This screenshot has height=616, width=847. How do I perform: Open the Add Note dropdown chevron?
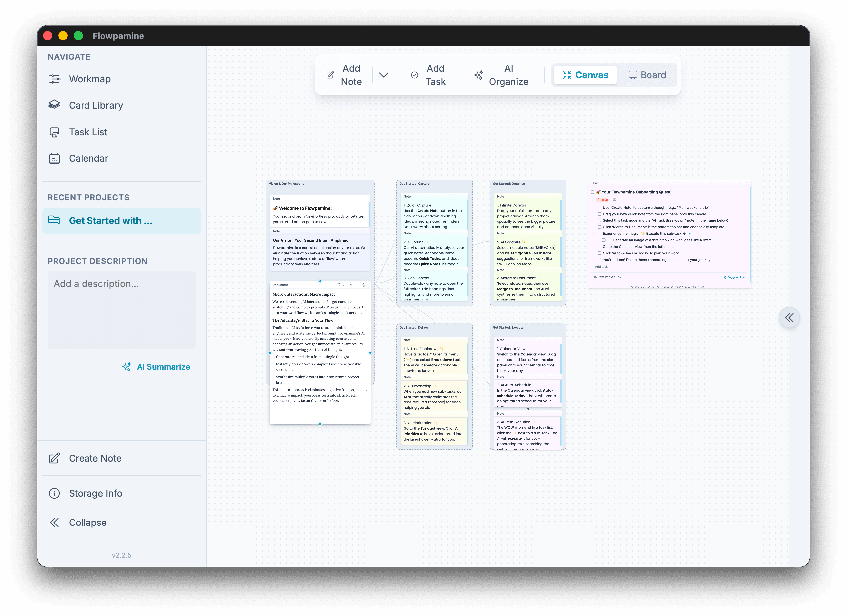(x=384, y=75)
